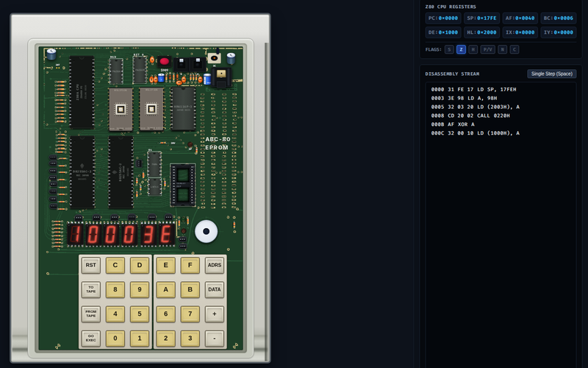The height and width of the screenshot is (368, 588).
Task: Tap the hex D key on the keypad
Action: coord(140,265)
